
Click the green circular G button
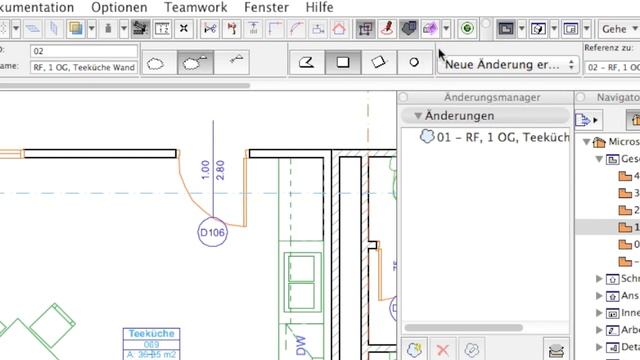tap(467, 29)
